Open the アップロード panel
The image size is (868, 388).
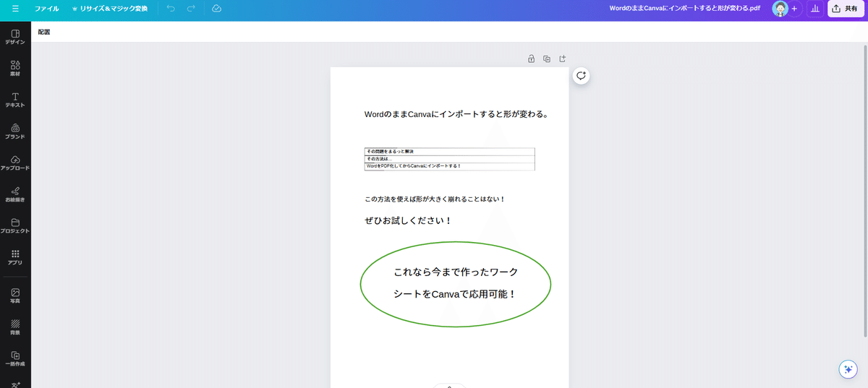coord(15,163)
